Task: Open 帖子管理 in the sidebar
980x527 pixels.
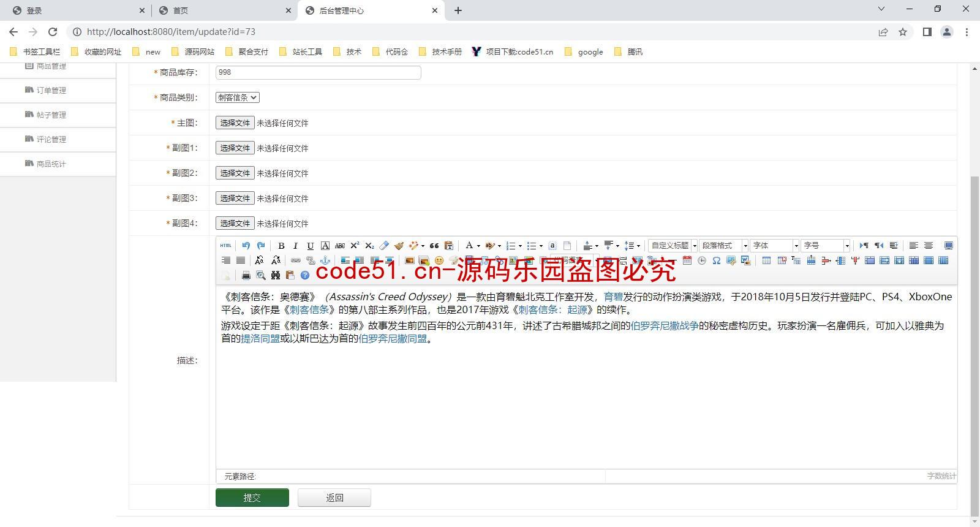Action: [x=51, y=115]
